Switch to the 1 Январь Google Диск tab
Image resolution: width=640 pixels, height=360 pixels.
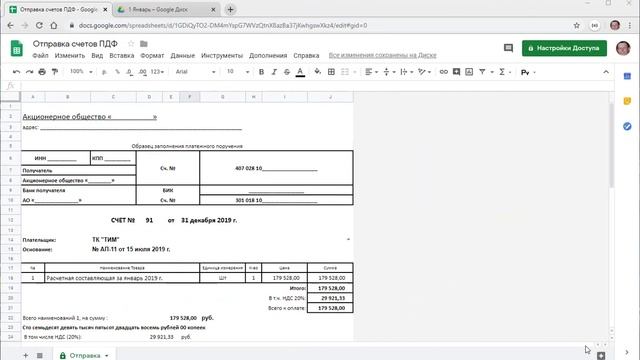click(x=167, y=9)
